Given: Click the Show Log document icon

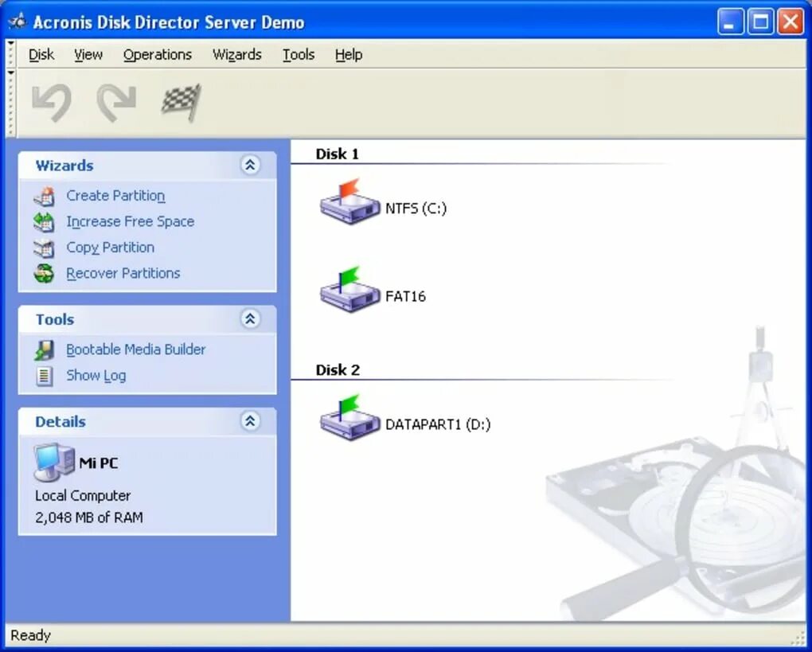Looking at the screenshot, I should coord(44,376).
